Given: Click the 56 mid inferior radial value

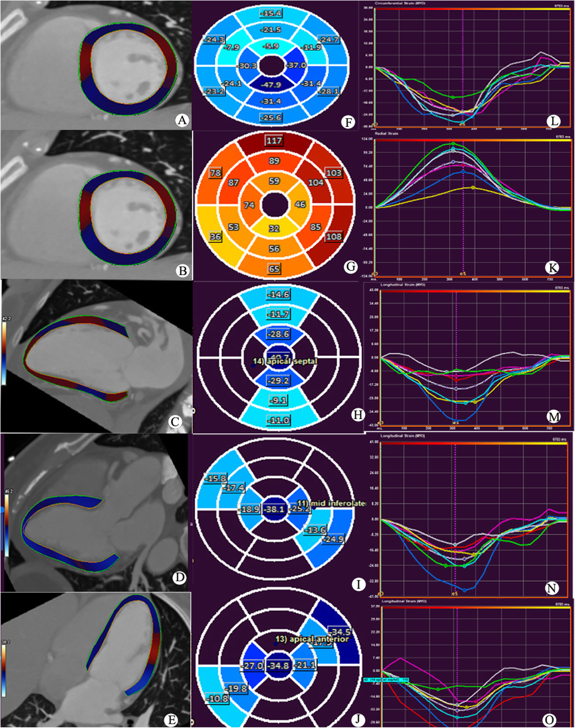Looking at the screenshot, I should pyautogui.click(x=274, y=248).
